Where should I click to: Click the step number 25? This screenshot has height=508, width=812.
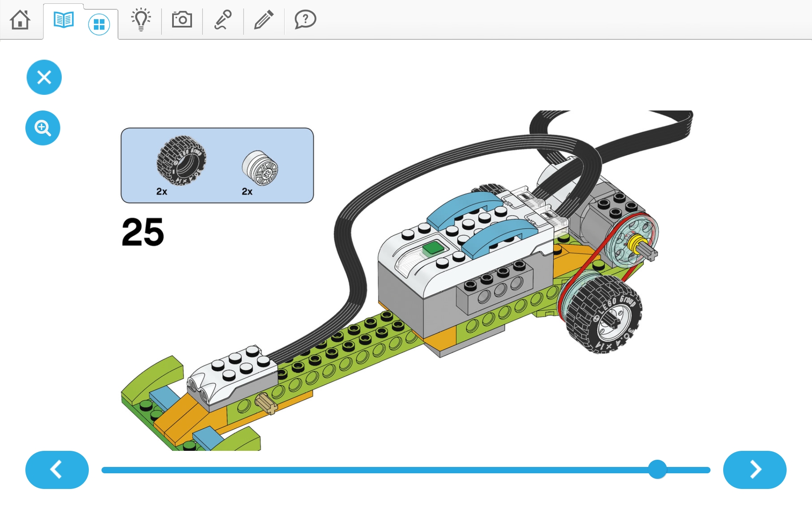click(x=143, y=232)
